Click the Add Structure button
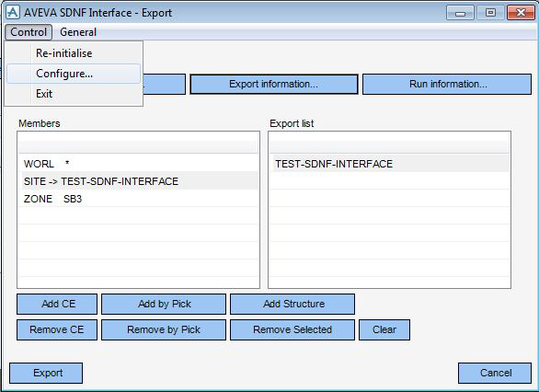The height and width of the screenshot is (392, 539). [292, 304]
